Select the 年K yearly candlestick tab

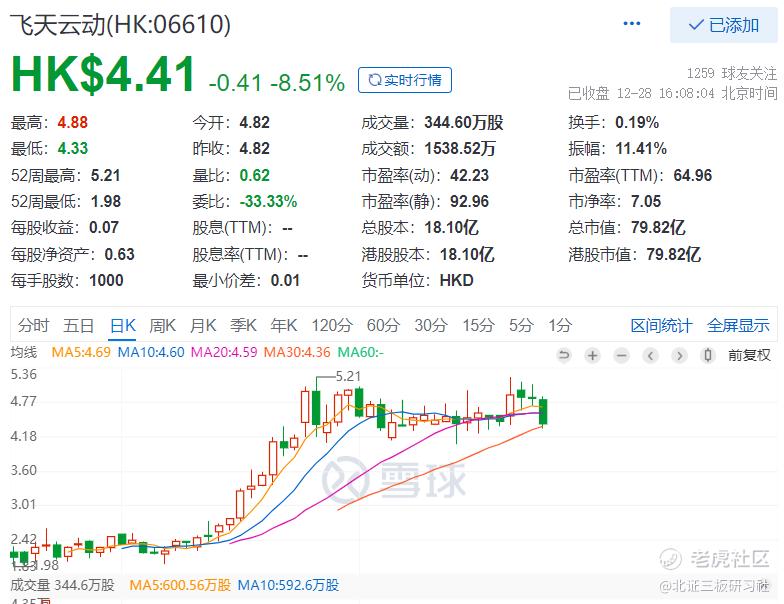(284, 326)
